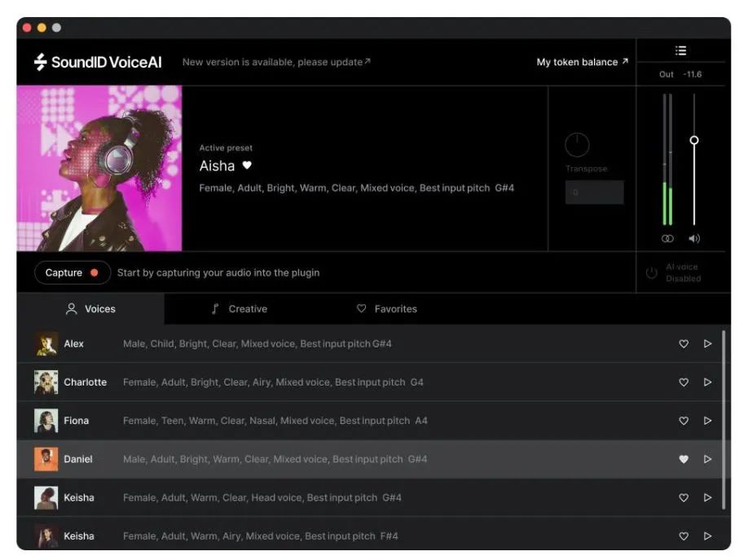
Task: Select the Voices tab
Action: tap(90, 309)
